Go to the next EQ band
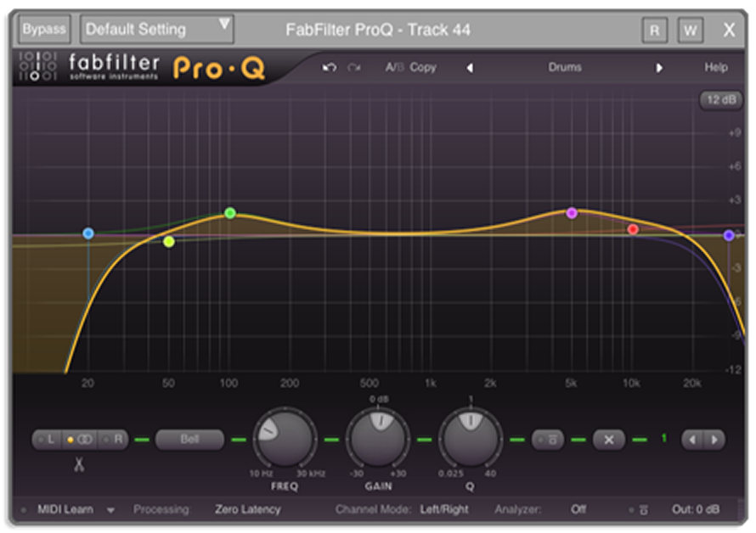Screen dimensions: 756x533 [714, 440]
